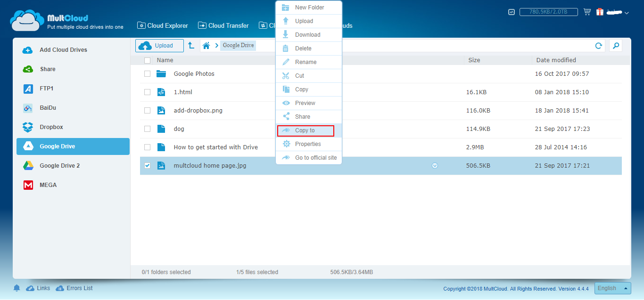The image size is (644, 300).
Task: Toggle the select-all checkbox in header
Action: pos(147,60)
